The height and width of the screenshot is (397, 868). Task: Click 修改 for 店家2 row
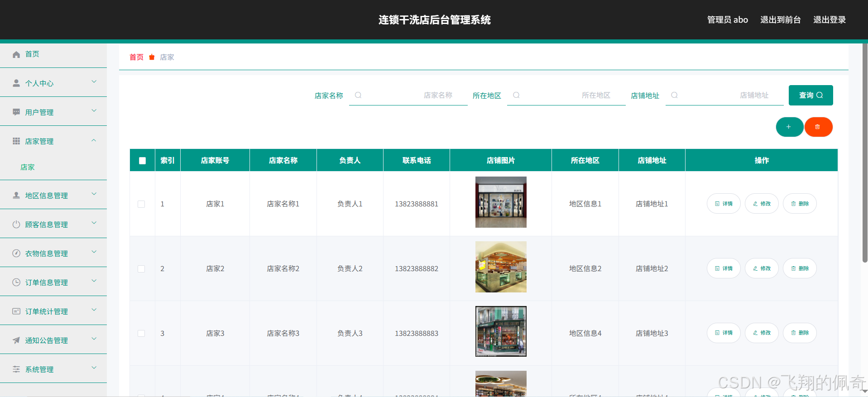coord(762,268)
